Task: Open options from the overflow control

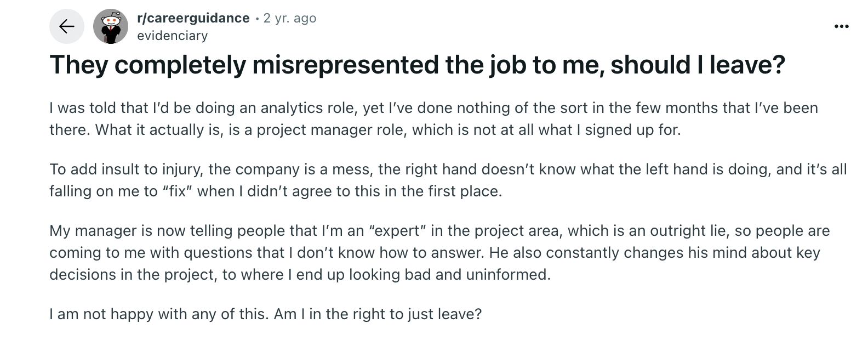Action: (842, 26)
